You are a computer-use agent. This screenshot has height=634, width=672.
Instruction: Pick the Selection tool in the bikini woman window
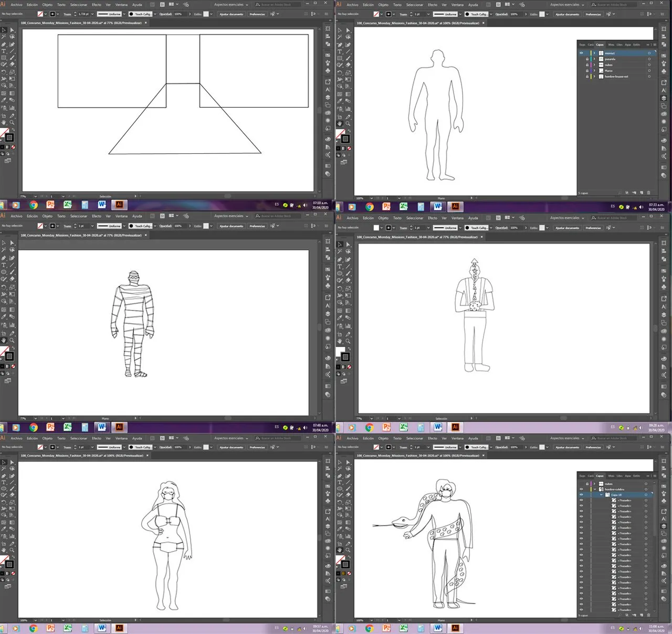(4, 462)
